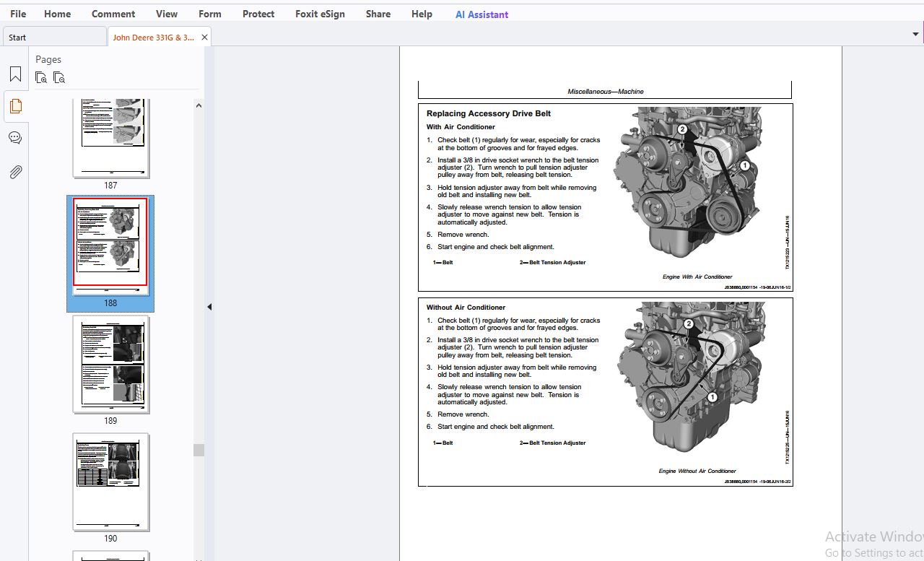Switch to the Start tab

click(55, 38)
